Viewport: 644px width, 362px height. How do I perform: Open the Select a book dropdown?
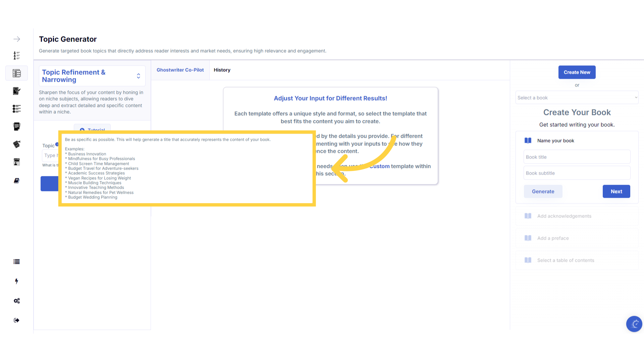coord(577,98)
